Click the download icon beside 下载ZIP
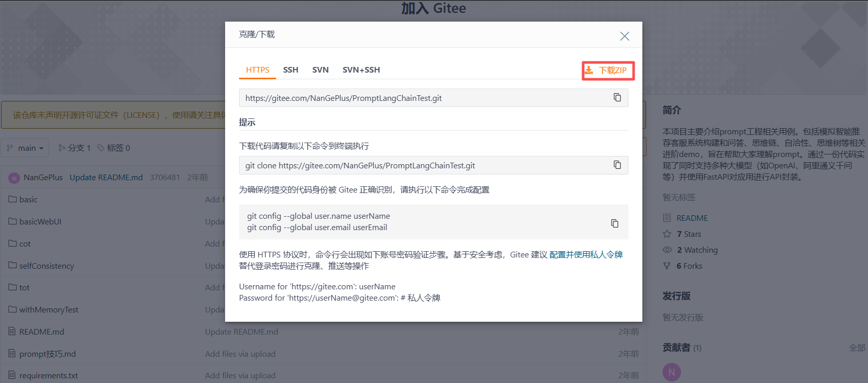Screen dimensions: 868x383 tap(589, 70)
